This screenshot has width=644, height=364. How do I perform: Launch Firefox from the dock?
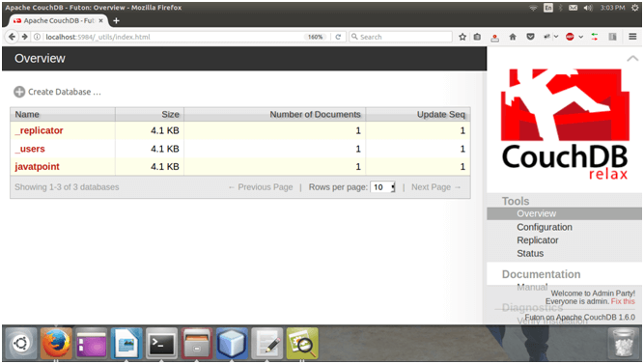[x=56, y=343]
